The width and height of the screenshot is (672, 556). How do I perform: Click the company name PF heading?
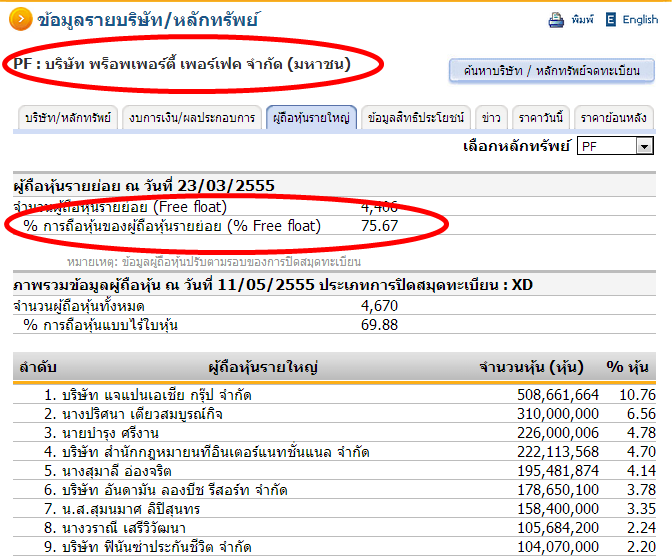pos(182,64)
